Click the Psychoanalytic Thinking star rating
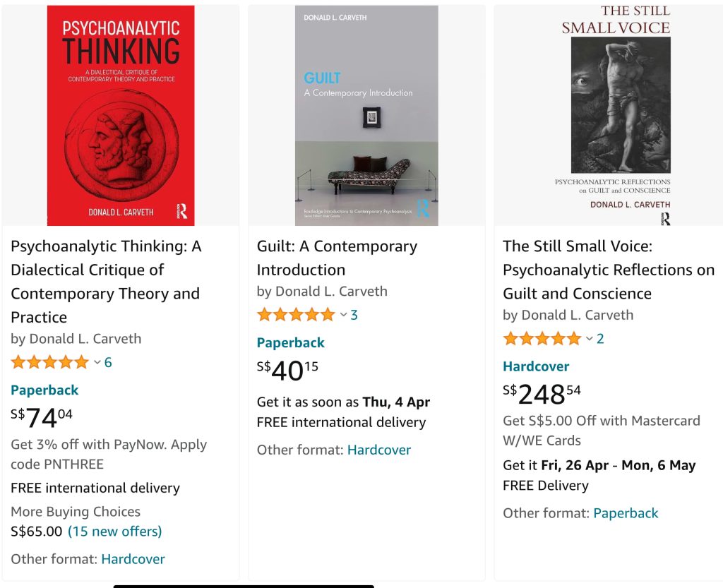The width and height of the screenshot is (723, 588). tap(49, 363)
